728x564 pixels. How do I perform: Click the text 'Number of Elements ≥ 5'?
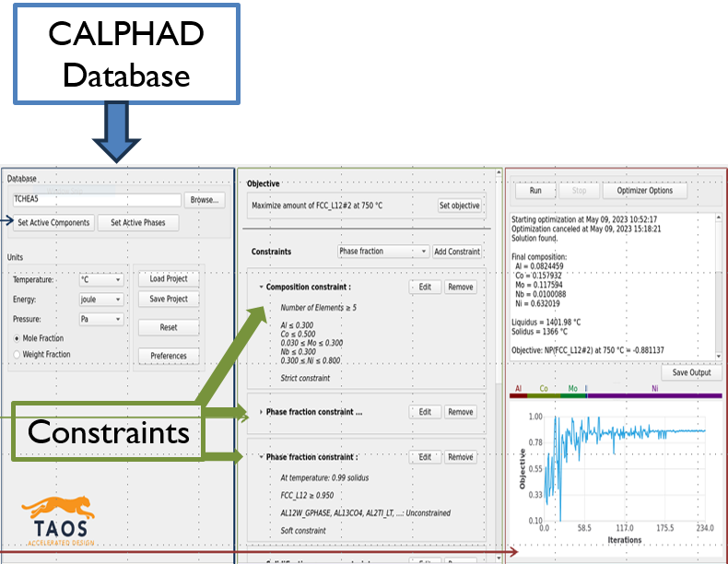click(319, 308)
